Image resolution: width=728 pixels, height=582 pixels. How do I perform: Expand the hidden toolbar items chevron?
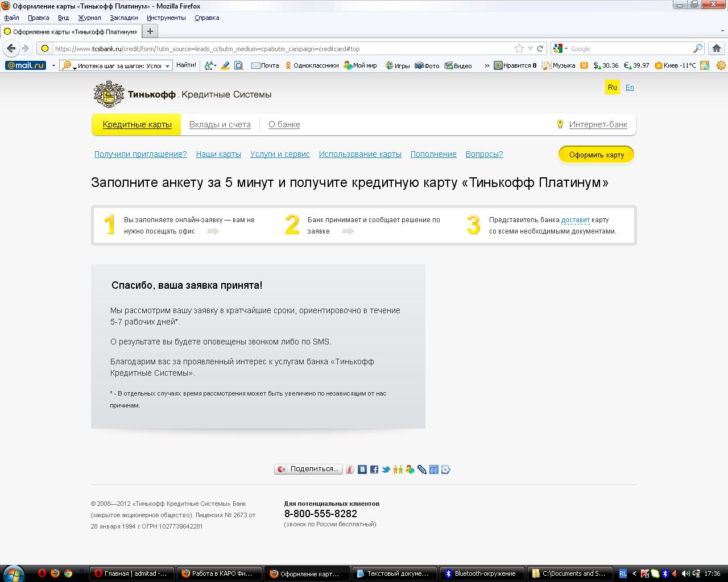point(487,65)
